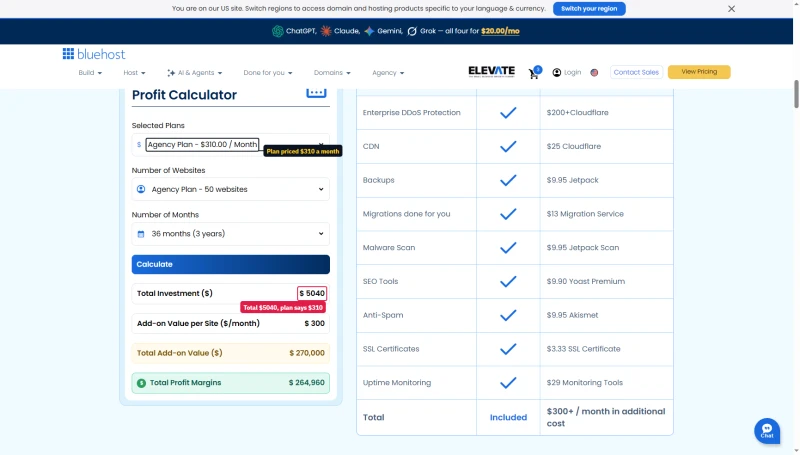This screenshot has width=800, height=455.
Task: Click the View Pricing button
Action: point(699,72)
